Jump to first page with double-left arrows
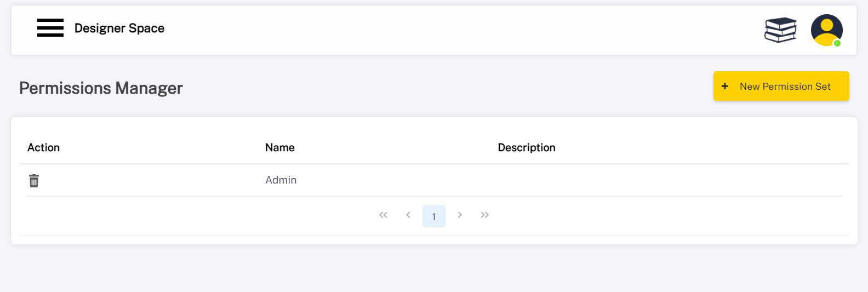The image size is (868, 292). pos(383,215)
